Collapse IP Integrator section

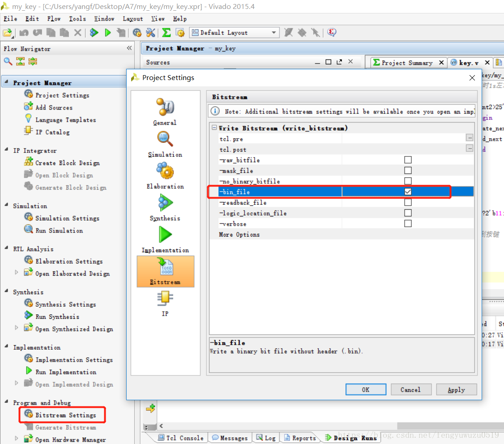(6, 150)
